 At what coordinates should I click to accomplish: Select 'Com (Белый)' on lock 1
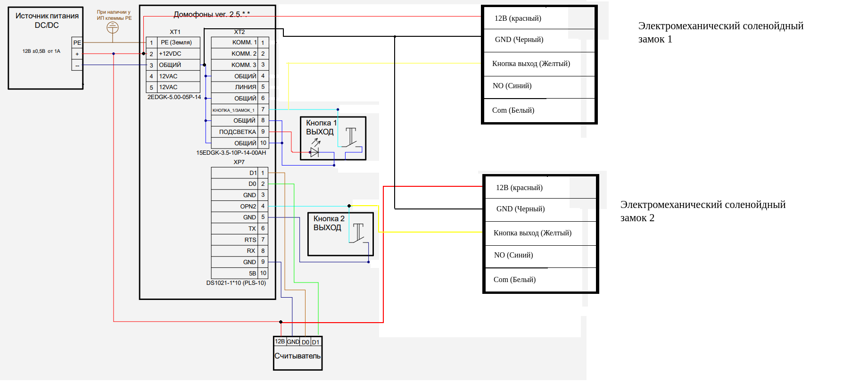coord(513,110)
